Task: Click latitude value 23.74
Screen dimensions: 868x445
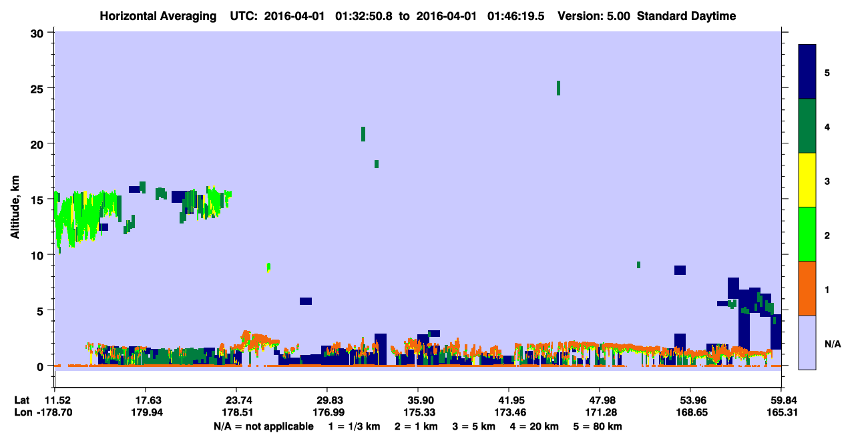Action: tap(236, 400)
